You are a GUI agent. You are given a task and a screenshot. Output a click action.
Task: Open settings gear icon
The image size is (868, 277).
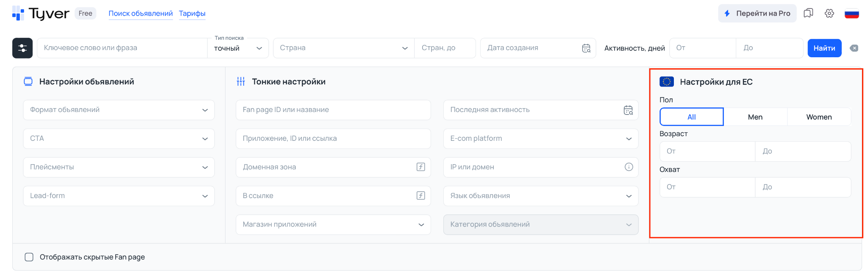829,13
